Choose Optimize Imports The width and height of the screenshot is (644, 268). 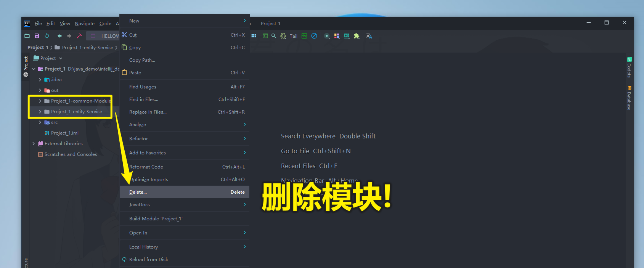click(x=185, y=180)
